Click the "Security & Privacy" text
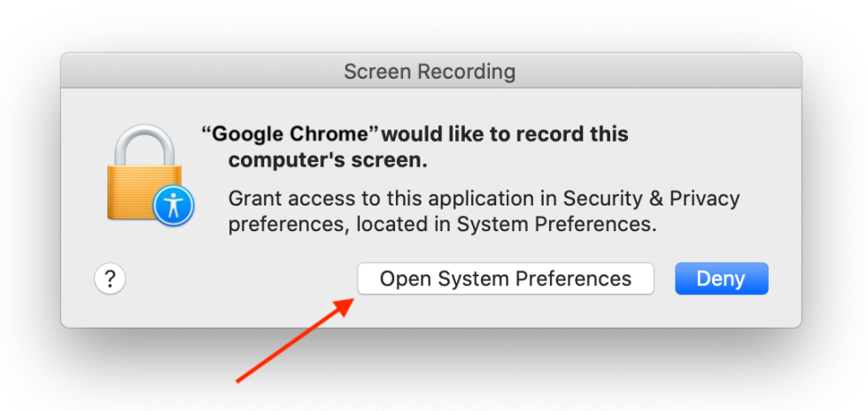868x411 pixels. pos(651,198)
